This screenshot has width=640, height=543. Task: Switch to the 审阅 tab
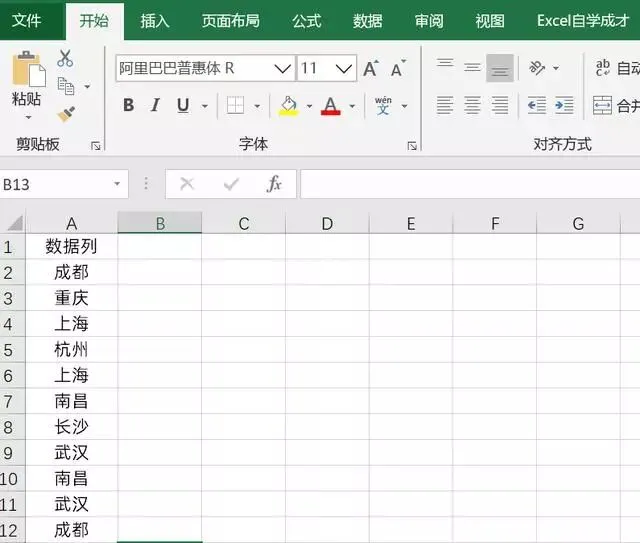click(x=429, y=21)
